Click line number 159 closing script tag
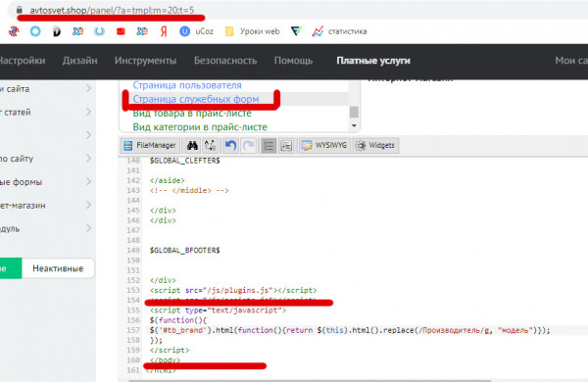 coord(170,350)
